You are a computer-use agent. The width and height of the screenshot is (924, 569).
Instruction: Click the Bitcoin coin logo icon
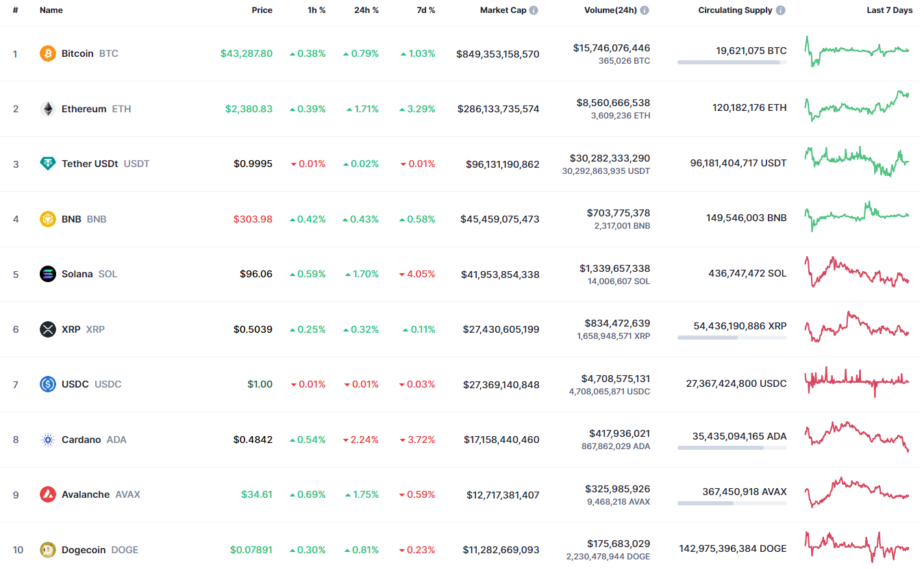point(48,53)
